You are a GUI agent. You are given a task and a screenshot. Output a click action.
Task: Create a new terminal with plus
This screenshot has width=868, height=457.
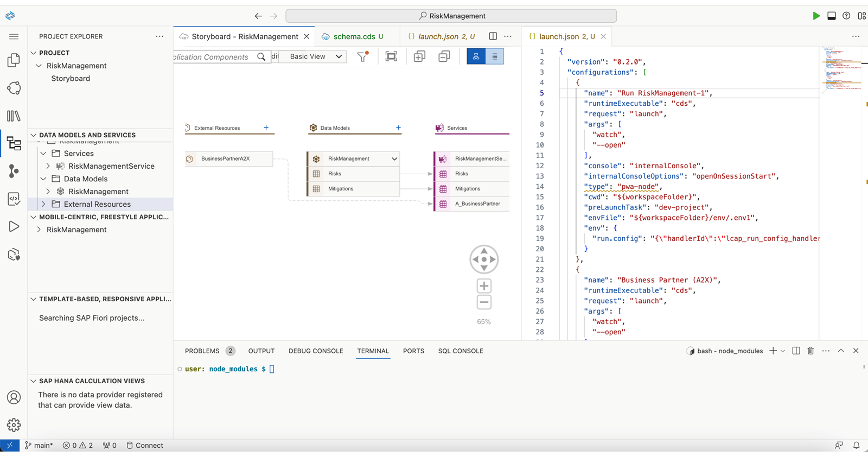click(773, 351)
